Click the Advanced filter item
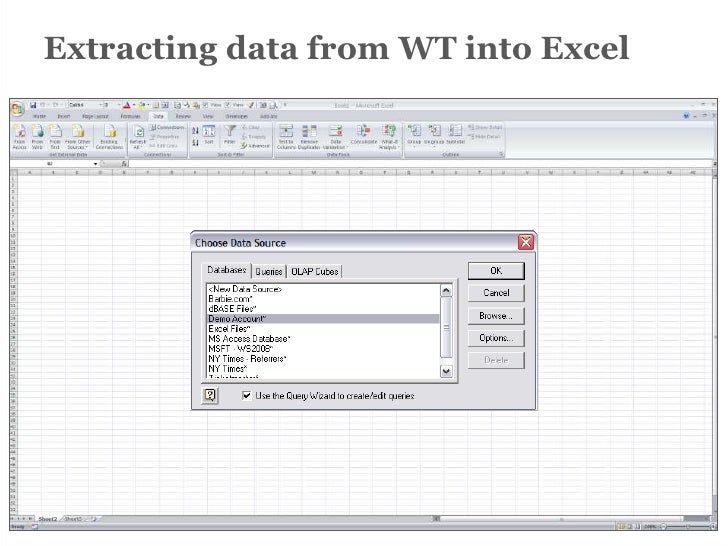 click(x=255, y=146)
